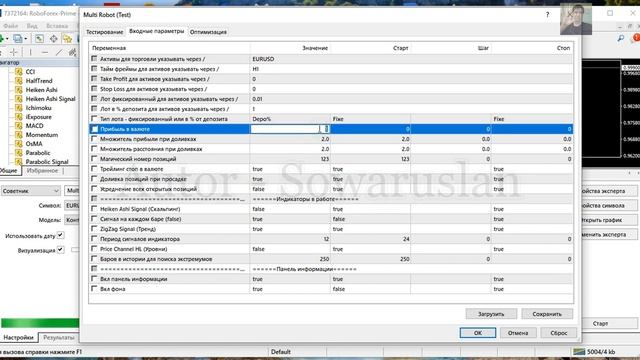Screen dimensions: 640x360
Task: Open the 'Модель' combo box in tester
Action: (72, 220)
